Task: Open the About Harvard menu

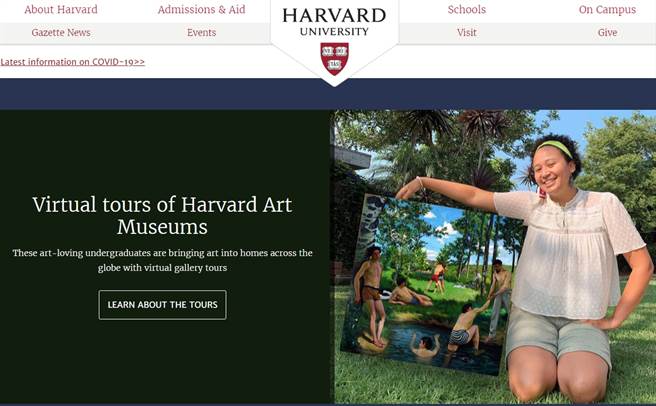Action: pos(61,10)
